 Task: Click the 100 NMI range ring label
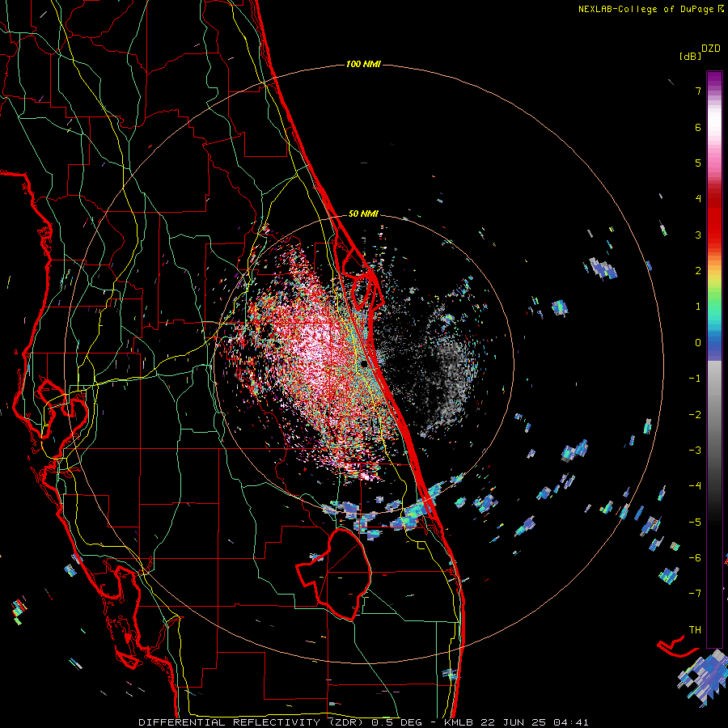point(363,64)
